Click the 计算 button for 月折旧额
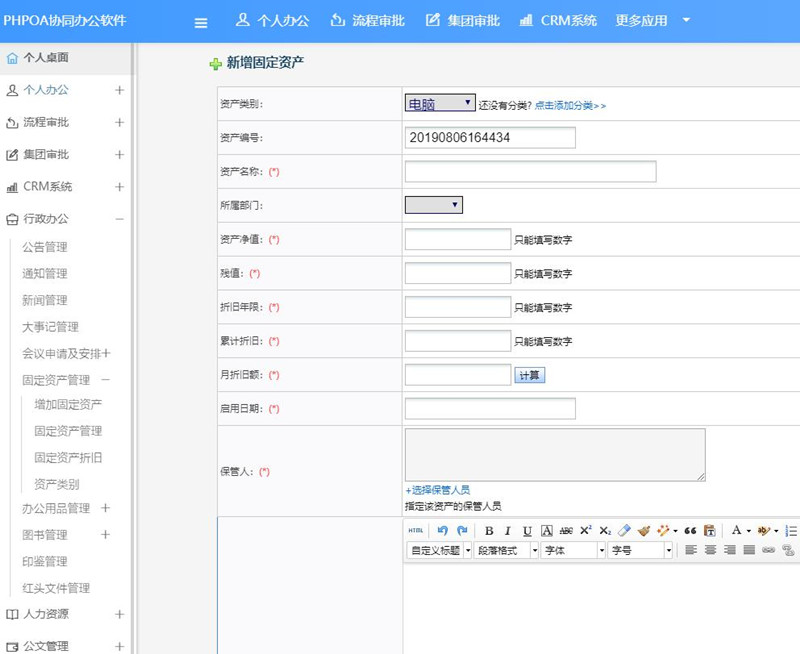The width and height of the screenshot is (800, 654). pyautogui.click(x=530, y=375)
